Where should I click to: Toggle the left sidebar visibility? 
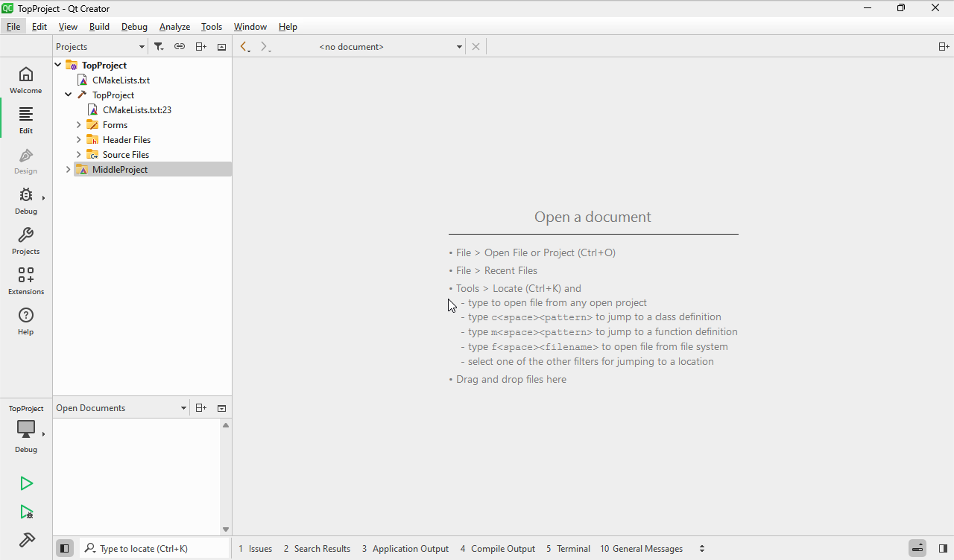[x=65, y=549]
